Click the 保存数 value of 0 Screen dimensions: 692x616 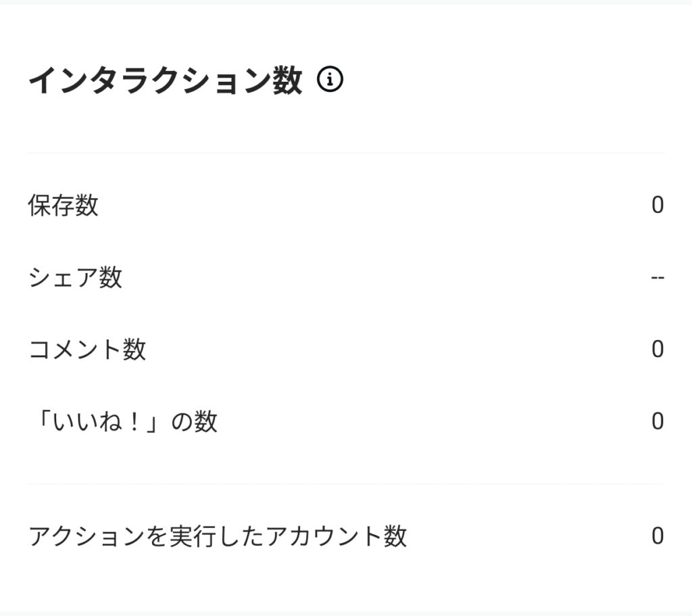(x=658, y=205)
